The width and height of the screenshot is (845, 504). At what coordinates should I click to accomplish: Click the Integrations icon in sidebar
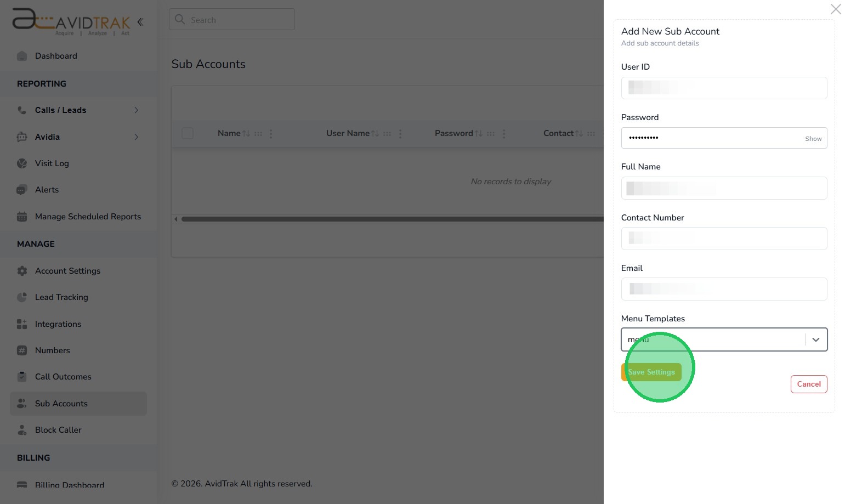click(x=22, y=324)
